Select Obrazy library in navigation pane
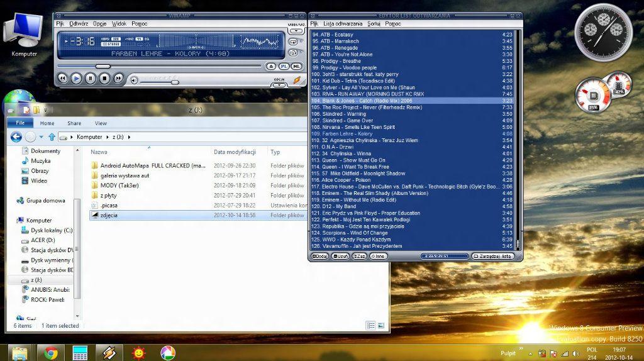Screen dimensions: 644x361 (x=35, y=171)
